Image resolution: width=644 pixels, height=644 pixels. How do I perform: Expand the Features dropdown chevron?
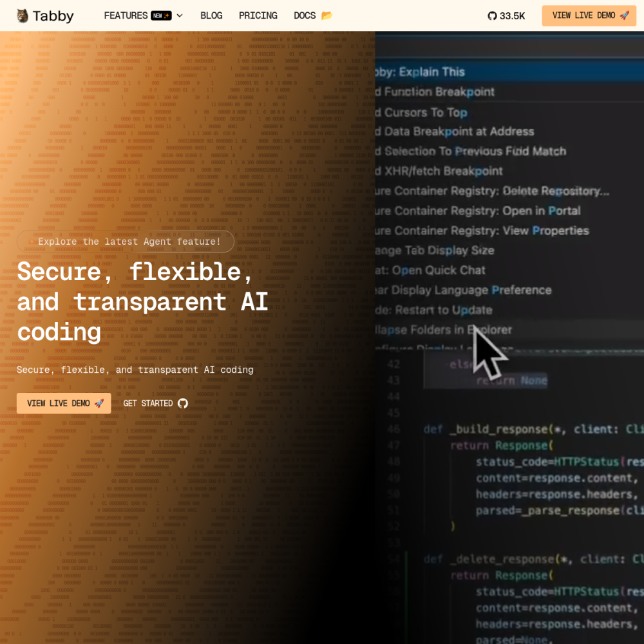pyautogui.click(x=180, y=15)
